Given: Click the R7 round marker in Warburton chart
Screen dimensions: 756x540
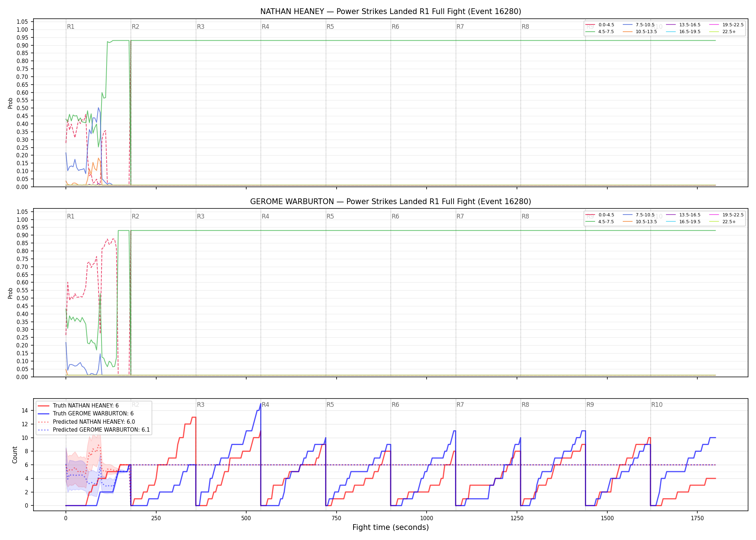Looking at the screenshot, I should tap(460, 216).
